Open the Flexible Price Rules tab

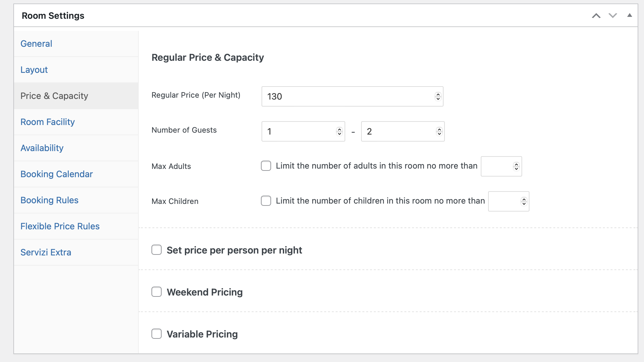click(x=76, y=226)
